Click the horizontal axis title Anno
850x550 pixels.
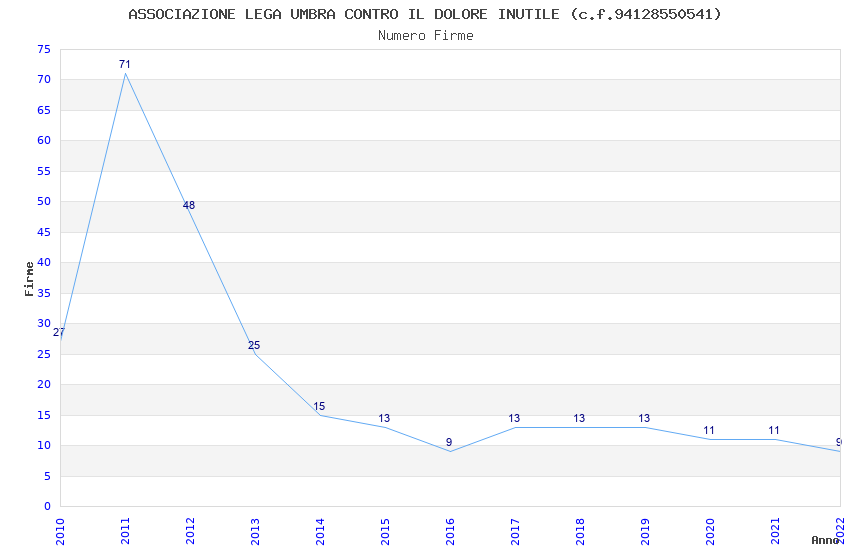(x=826, y=540)
